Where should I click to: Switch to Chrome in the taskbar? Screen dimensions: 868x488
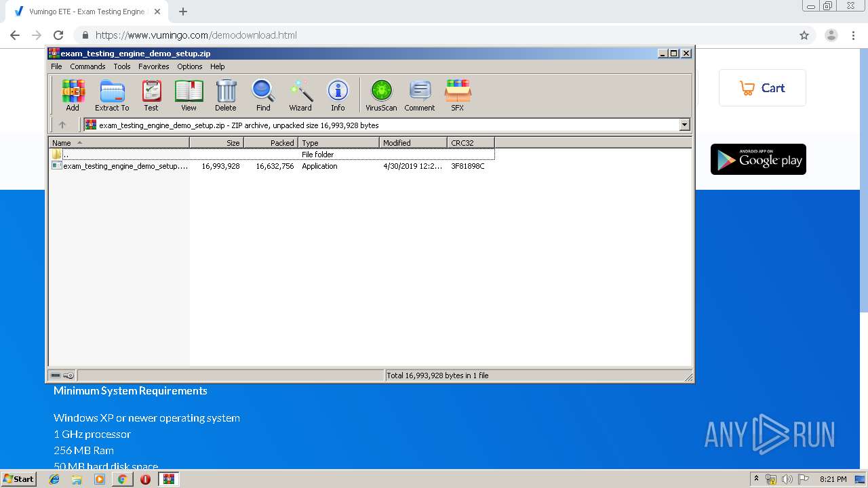[122, 479]
